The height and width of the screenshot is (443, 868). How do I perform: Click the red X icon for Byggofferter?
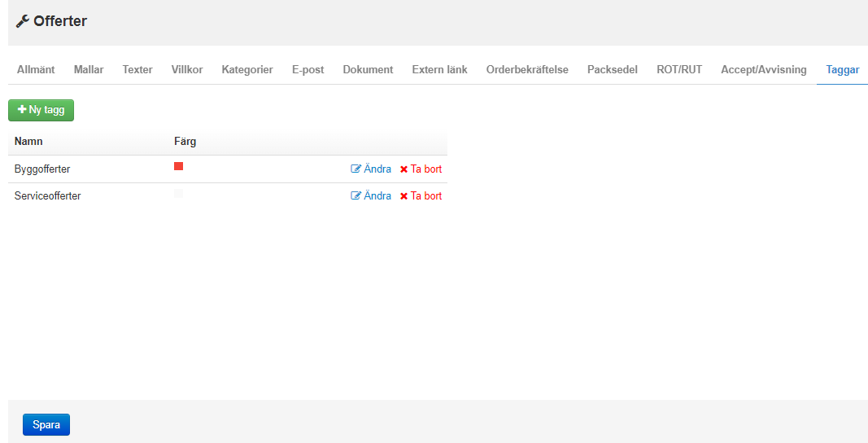click(404, 169)
